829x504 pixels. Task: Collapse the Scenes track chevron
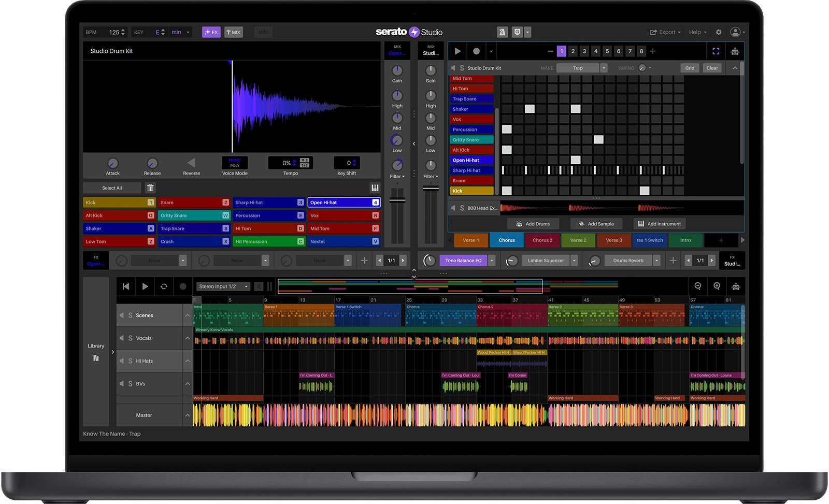[x=188, y=315]
